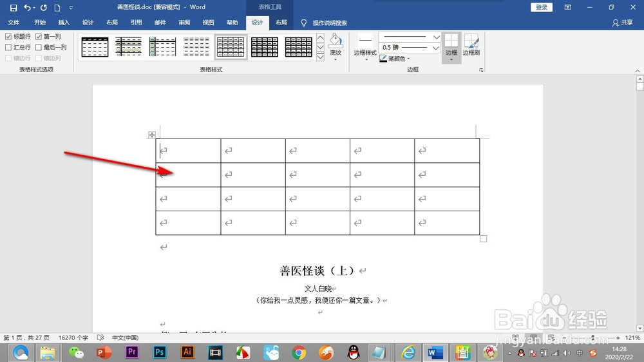Click the 共享 share button
Image resolution: width=644 pixels, height=362 pixels.
623,23
